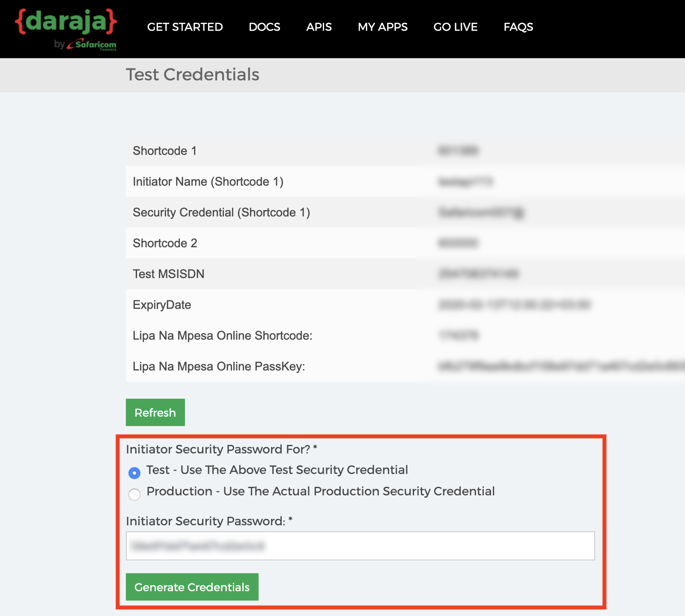Viewport: 685px width, 616px height.
Task: Open the GET STARTED menu item
Action: pyautogui.click(x=185, y=27)
